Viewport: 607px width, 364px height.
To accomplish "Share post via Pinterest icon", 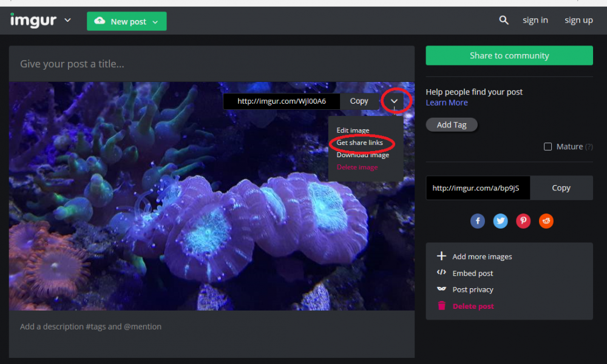I will click(x=523, y=221).
